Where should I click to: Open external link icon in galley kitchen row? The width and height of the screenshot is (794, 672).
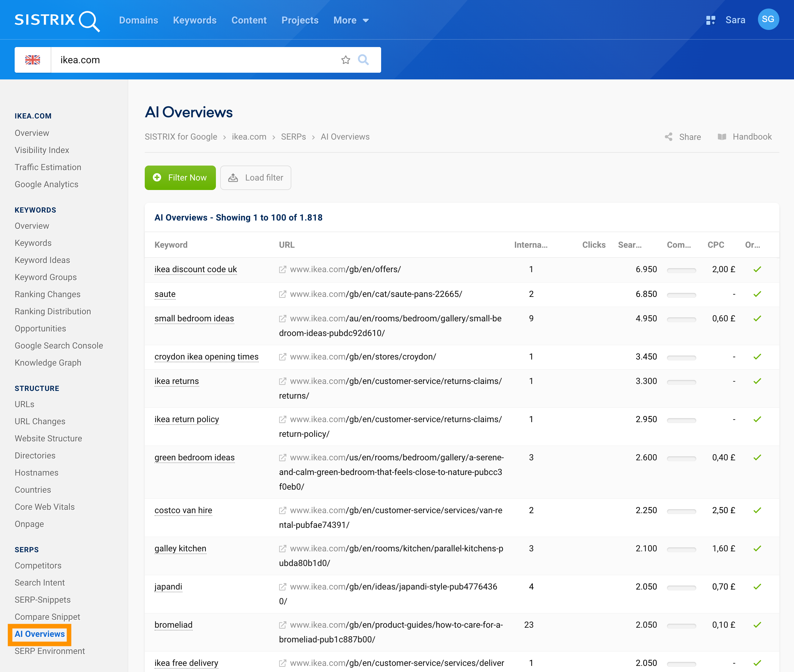[x=282, y=548]
